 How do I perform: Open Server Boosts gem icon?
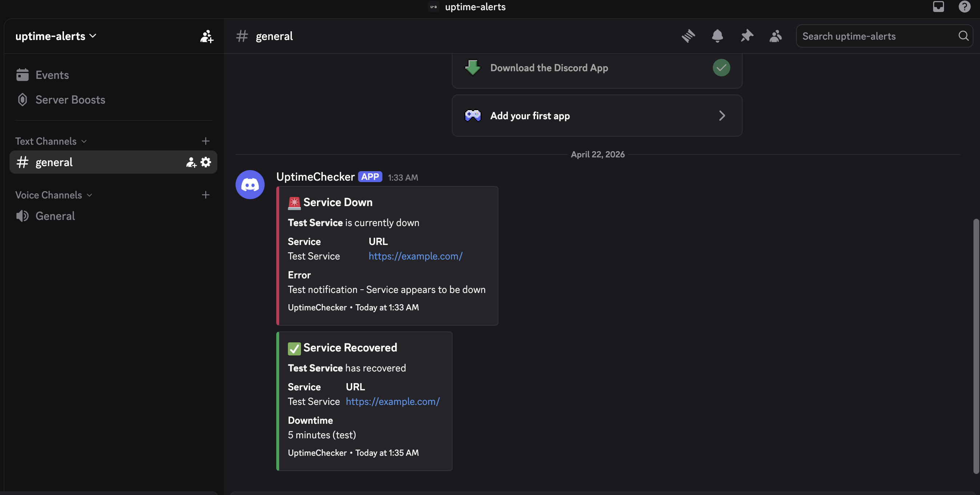(x=23, y=100)
